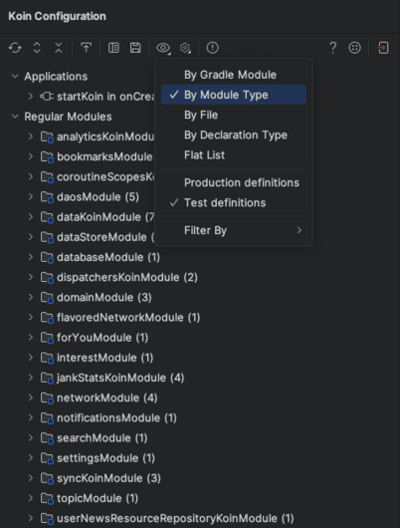This screenshot has height=532, width=400.
Task: Click the bookmarksModule folder icon
Action: pos(47,157)
